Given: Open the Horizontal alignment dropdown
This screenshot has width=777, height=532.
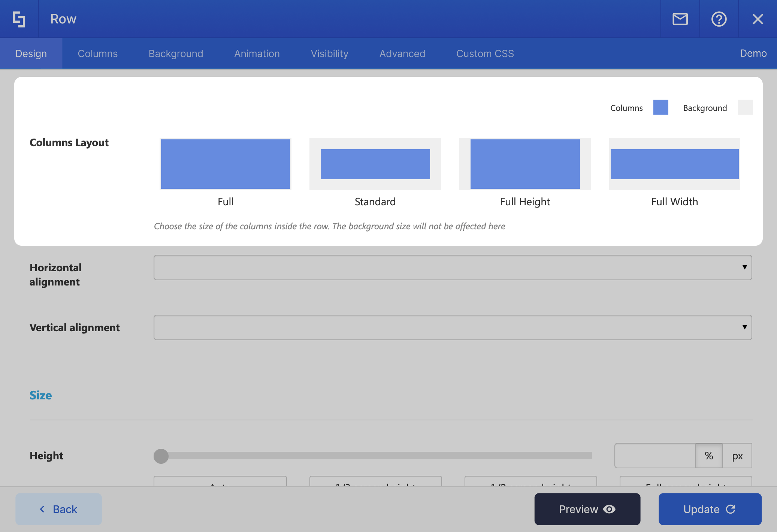Looking at the screenshot, I should [453, 267].
